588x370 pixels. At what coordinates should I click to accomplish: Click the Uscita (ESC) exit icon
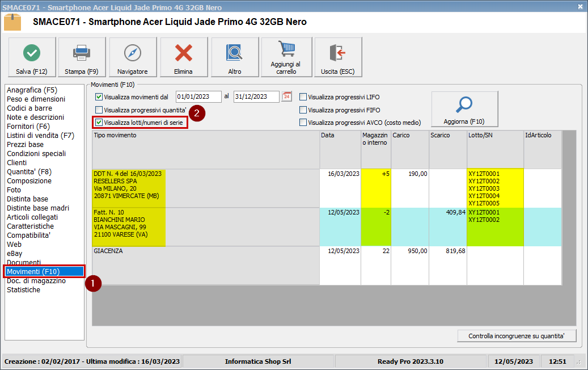[x=337, y=53]
